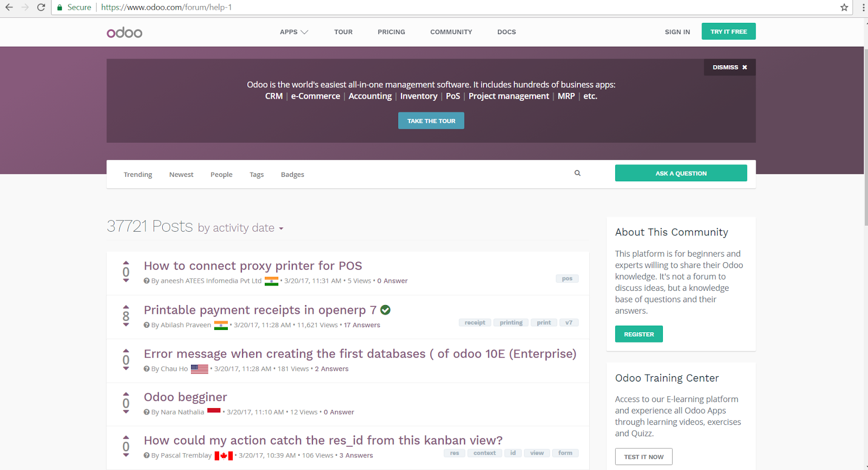Open the e-Commerce link in banner
The height and width of the screenshot is (470, 868).
pos(316,96)
